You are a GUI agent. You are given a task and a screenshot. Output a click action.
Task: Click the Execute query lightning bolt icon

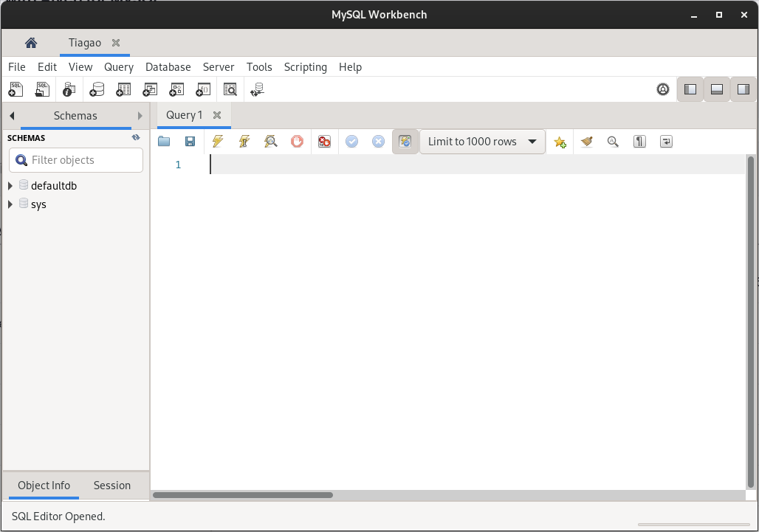217,142
